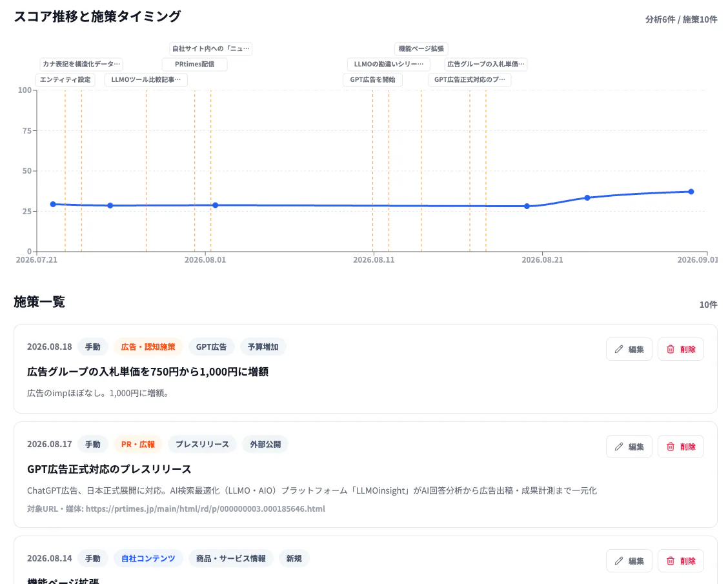Click title GPT広告正式対応のプレスリリース
This screenshot has width=728, height=584.
pos(109,469)
